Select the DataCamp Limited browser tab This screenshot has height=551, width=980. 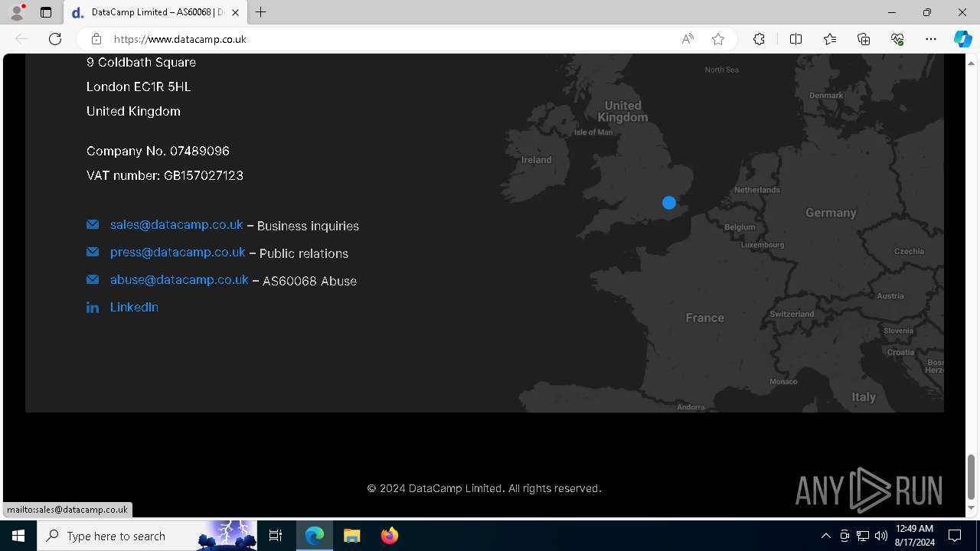click(x=155, y=12)
